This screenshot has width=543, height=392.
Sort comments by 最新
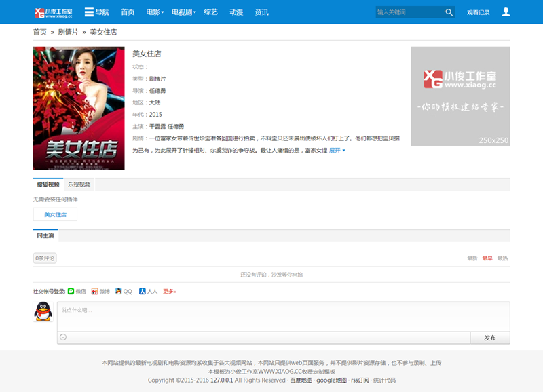click(x=472, y=258)
